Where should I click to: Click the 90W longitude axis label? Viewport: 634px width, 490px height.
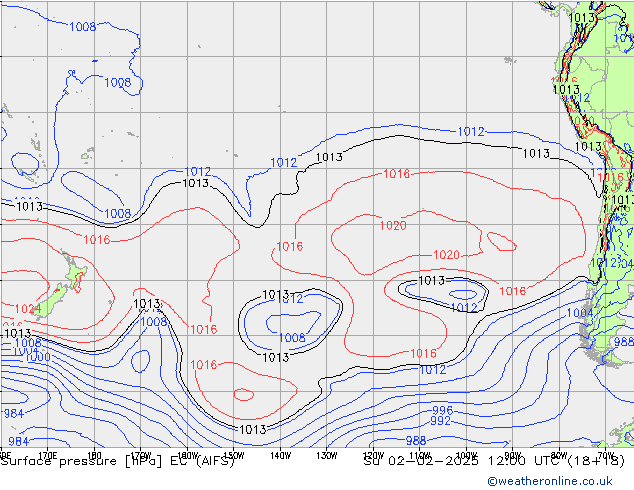coord(513,455)
